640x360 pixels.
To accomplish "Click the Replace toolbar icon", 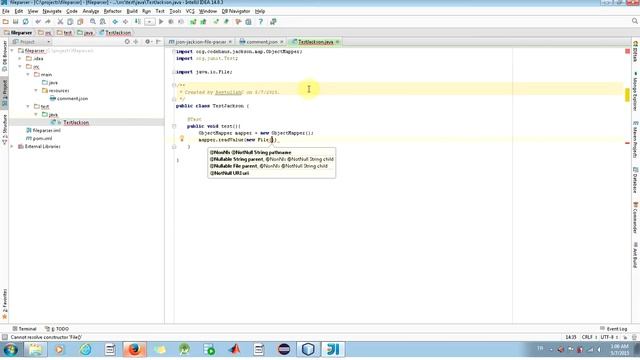I will [102, 22].
